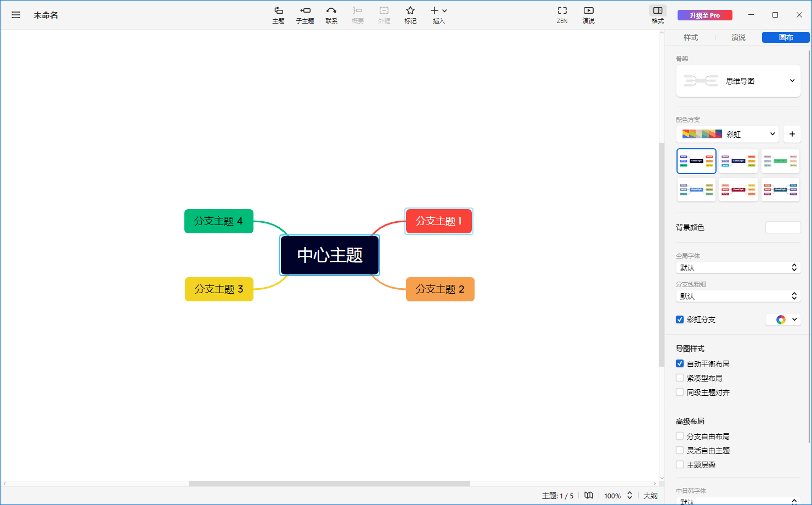Image resolution: width=812 pixels, height=505 pixels.
Task: Select the orange 分支主题 2 node
Action: 440,289
